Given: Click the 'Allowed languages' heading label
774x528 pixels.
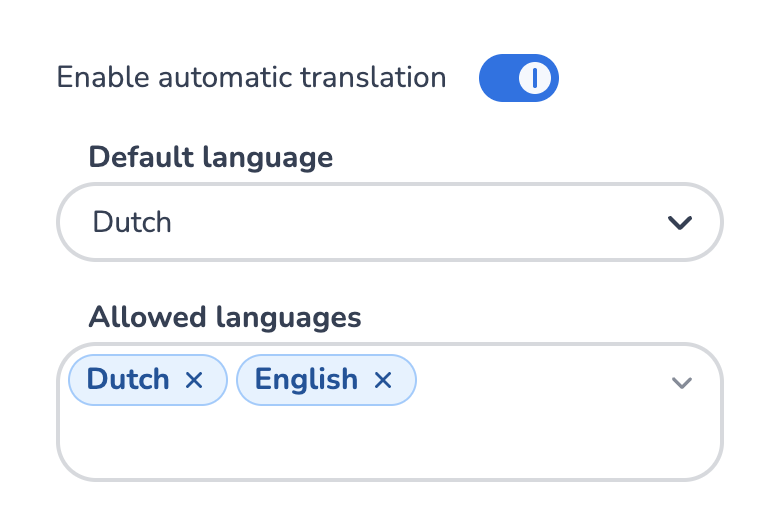Looking at the screenshot, I should tap(225, 317).
